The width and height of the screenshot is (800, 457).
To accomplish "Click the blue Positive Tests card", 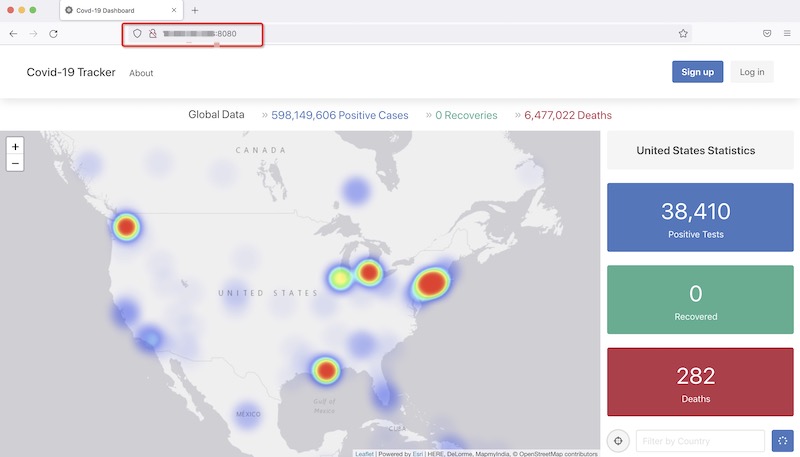I will [x=700, y=217].
